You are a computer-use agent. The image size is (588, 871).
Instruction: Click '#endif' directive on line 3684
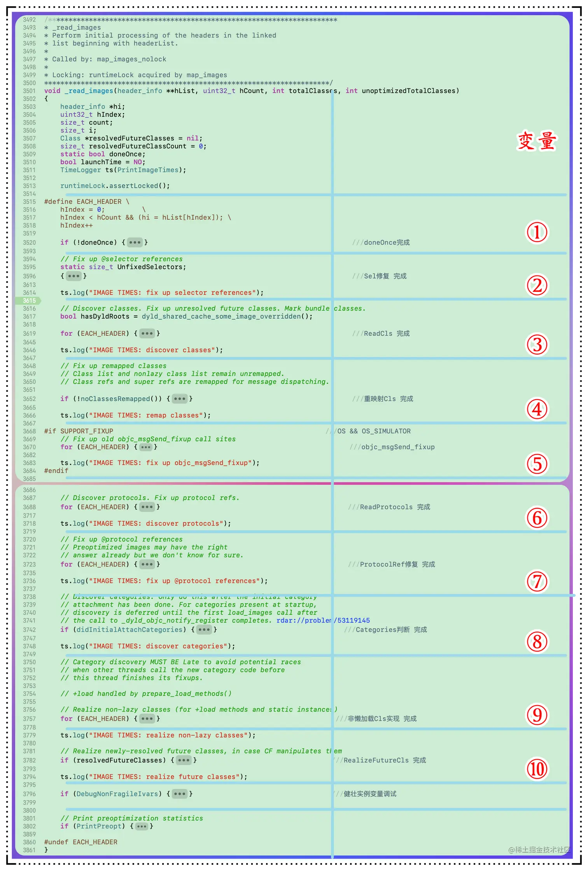[x=56, y=471]
